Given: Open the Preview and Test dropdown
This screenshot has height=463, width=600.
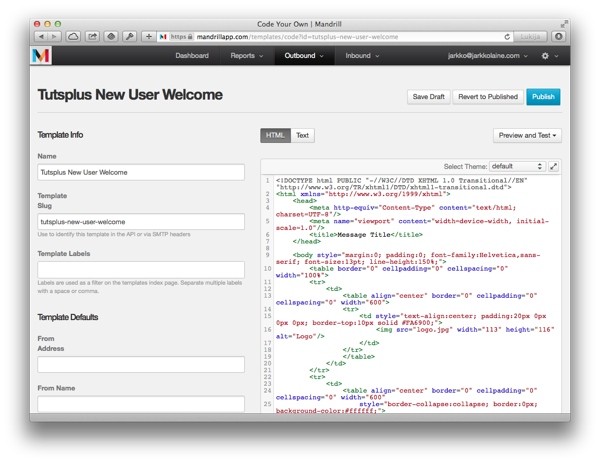Looking at the screenshot, I should click(x=527, y=135).
